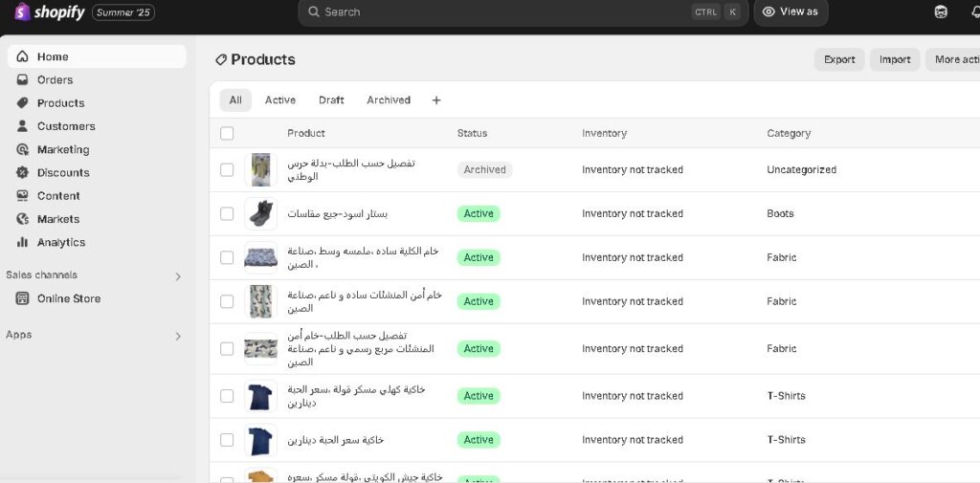Click the Markets globe icon
Viewport: 980px width, 483px height.
[23, 219]
